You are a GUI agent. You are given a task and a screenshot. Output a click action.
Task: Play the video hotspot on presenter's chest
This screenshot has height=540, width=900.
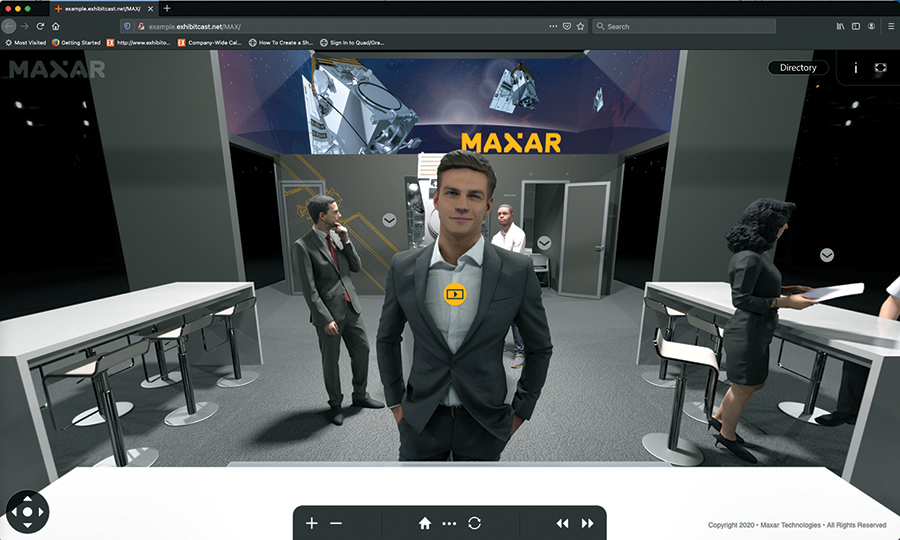(x=455, y=294)
